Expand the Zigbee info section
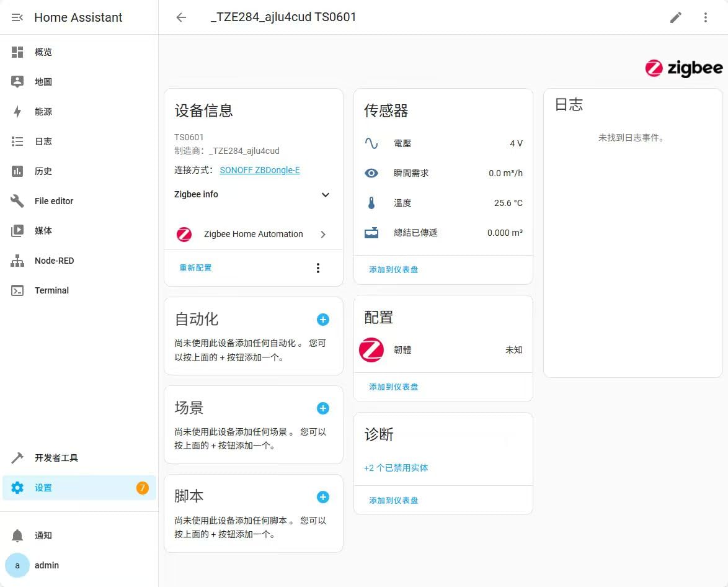The width and height of the screenshot is (728, 587). (x=253, y=194)
